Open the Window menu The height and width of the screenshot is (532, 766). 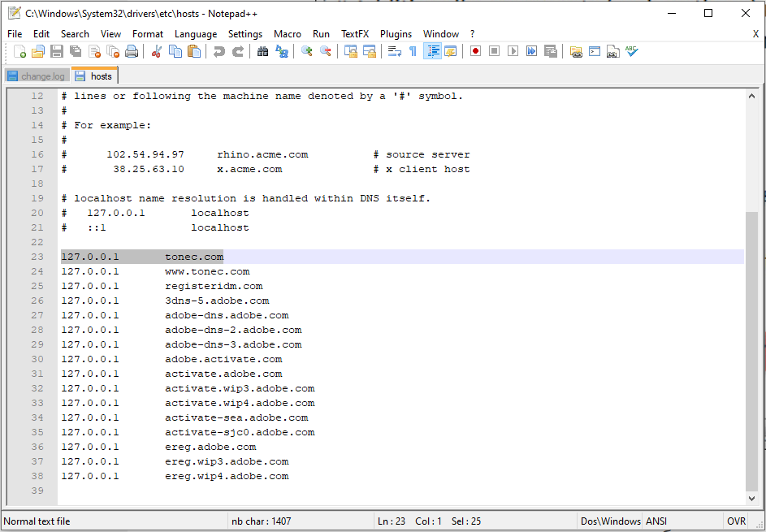pyautogui.click(x=440, y=34)
